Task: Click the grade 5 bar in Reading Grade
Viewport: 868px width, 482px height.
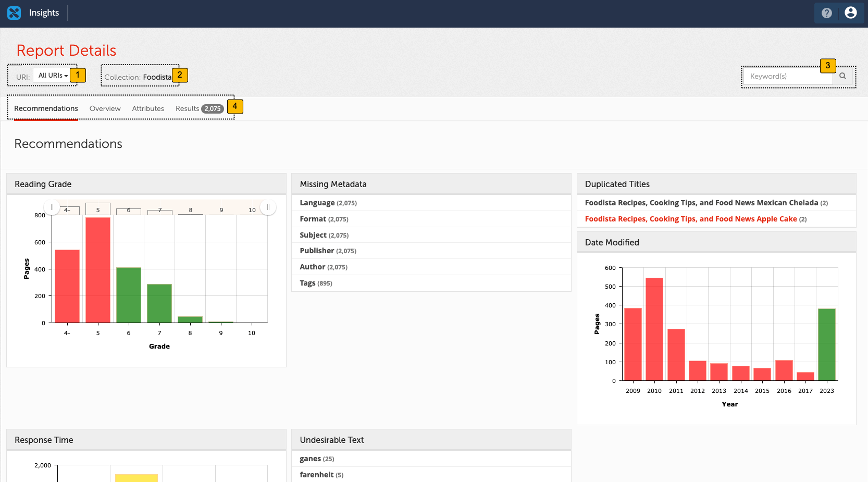Action: [x=97, y=268]
